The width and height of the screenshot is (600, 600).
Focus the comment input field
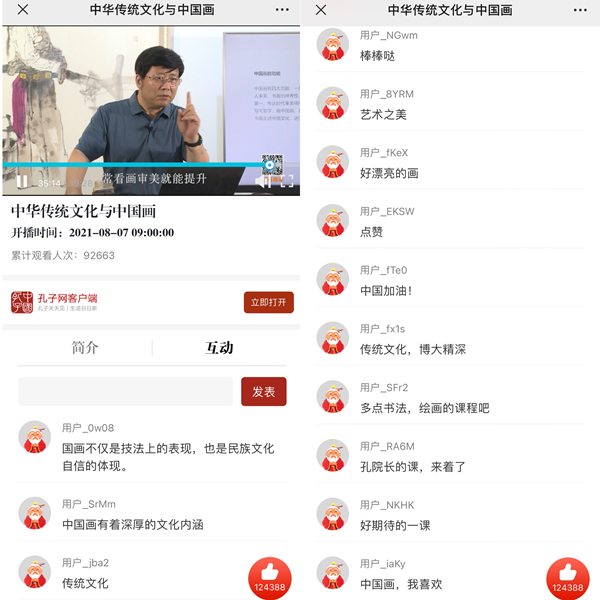(125, 392)
